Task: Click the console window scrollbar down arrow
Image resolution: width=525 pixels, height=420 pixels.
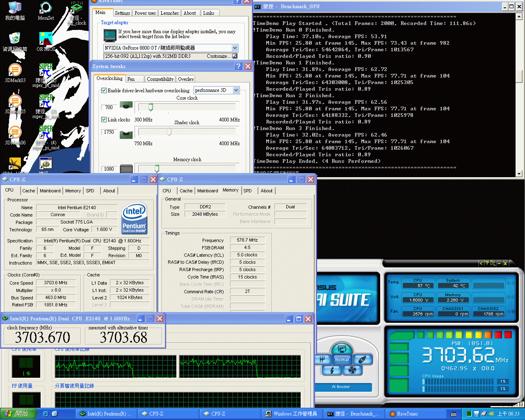Action: pyautogui.click(x=519, y=174)
